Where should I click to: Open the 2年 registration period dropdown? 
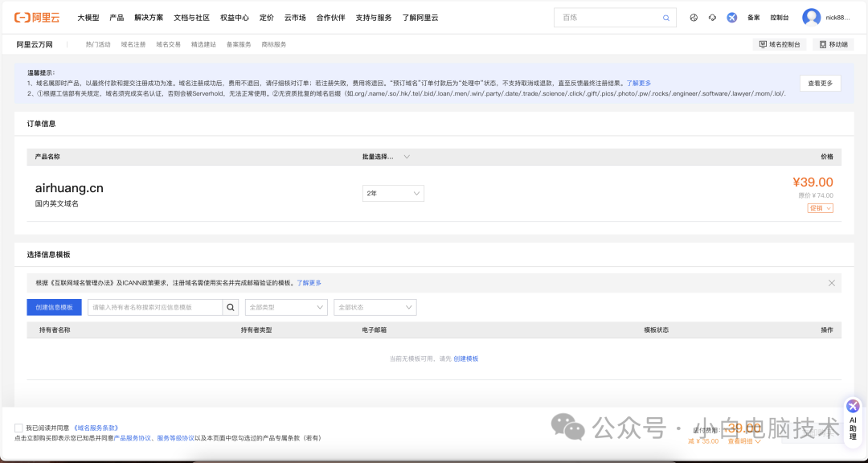click(393, 193)
